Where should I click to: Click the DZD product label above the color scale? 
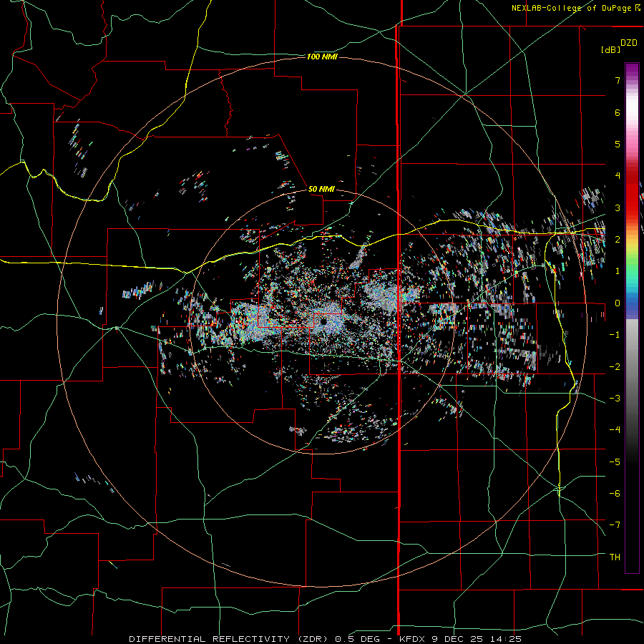629,43
